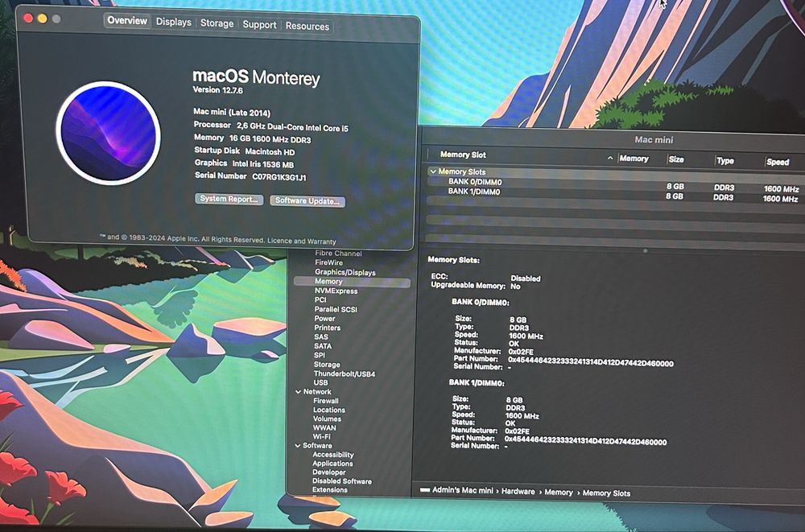
Task: Click the Type column header
Action: 725,161
